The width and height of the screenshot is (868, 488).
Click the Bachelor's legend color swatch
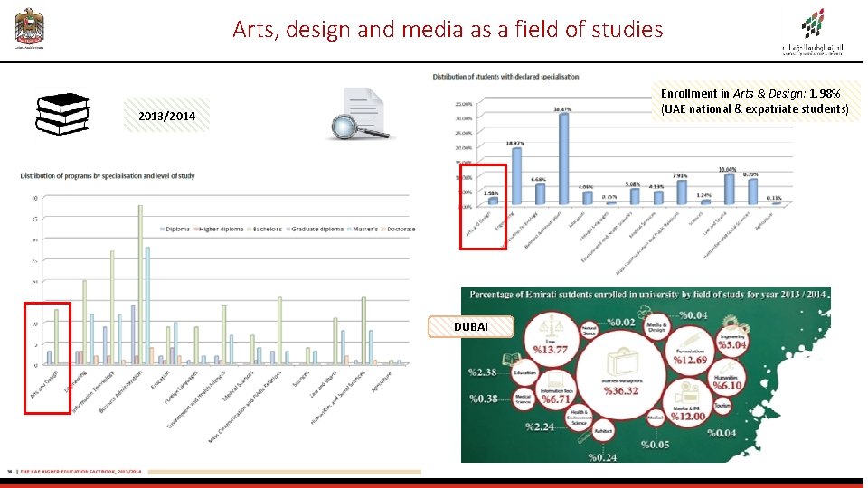pos(250,229)
